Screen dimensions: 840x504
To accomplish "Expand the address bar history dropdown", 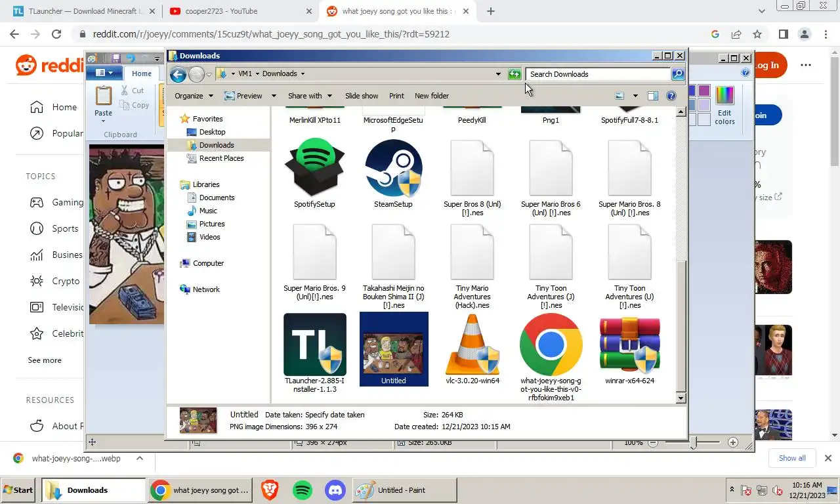I will tap(498, 74).
